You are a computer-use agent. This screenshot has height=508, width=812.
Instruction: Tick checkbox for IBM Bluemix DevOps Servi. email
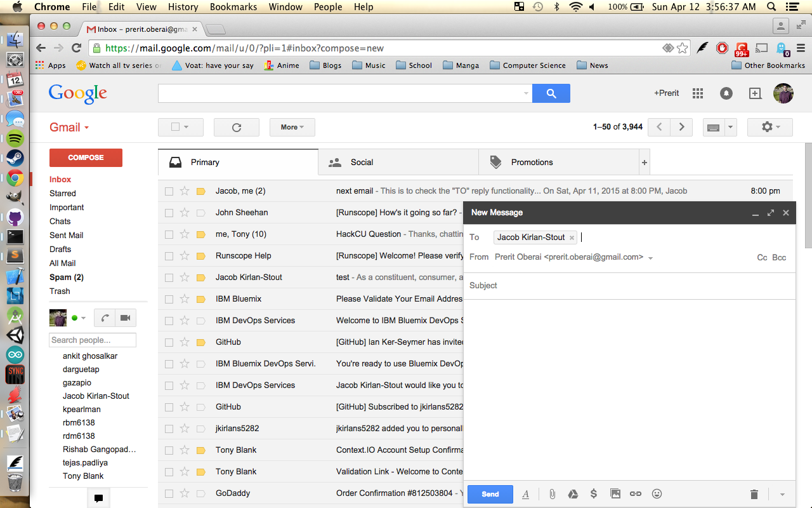click(169, 364)
